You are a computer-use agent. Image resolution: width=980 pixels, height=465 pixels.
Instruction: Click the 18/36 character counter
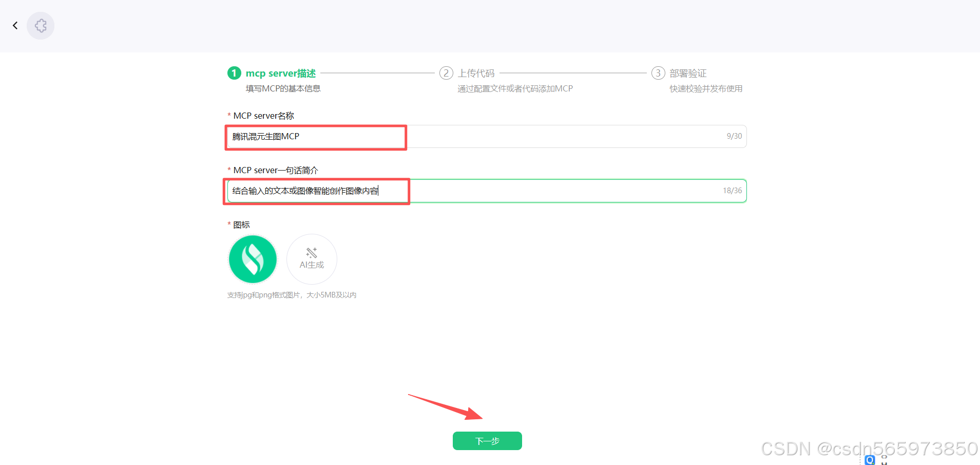point(733,191)
